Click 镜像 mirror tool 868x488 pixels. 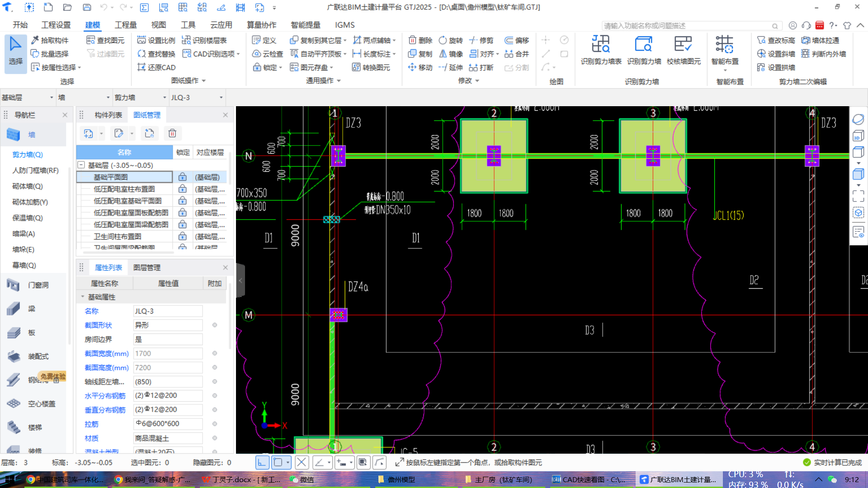point(451,54)
